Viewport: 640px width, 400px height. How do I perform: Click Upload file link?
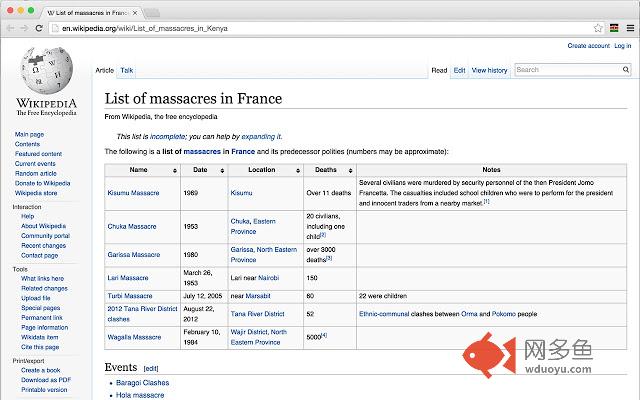click(36, 298)
